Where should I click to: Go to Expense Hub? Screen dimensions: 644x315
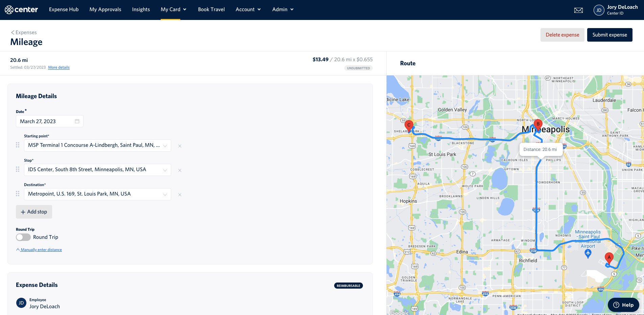[x=64, y=9]
